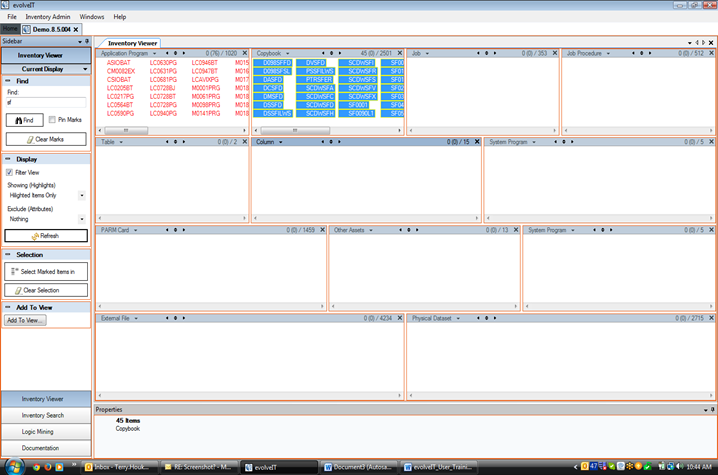Image resolution: width=718 pixels, height=475 pixels.
Task: Click the Refresh button
Action: coord(46,236)
